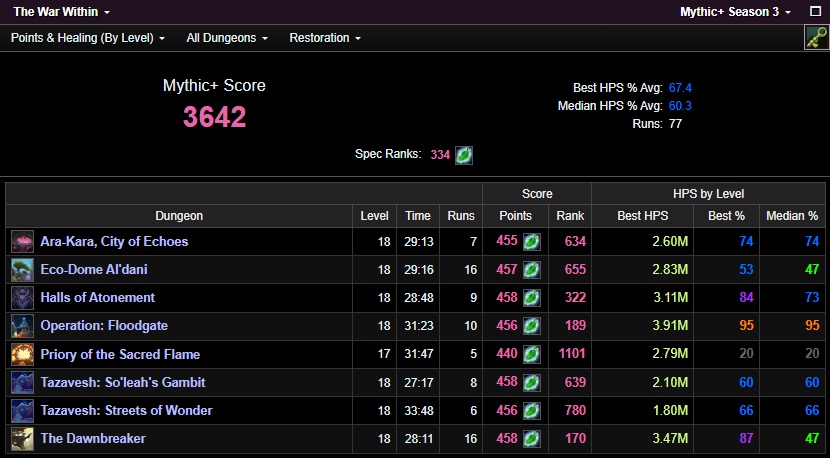Click the Points column header
Image resolution: width=830 pixels, height=458 pixels.
tap(516, 216)
